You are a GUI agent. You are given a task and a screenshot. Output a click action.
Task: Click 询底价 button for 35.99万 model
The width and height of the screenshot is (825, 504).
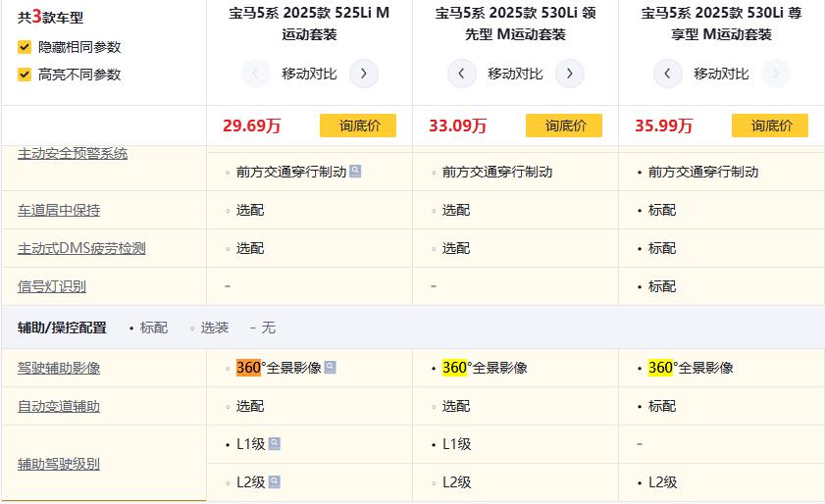point(770,126)
